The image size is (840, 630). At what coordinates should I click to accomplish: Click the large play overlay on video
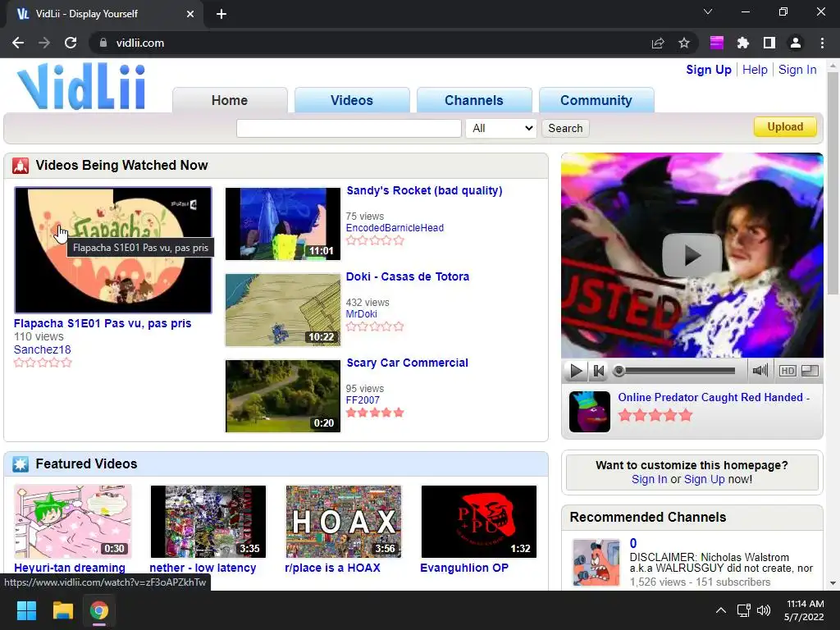692,256
